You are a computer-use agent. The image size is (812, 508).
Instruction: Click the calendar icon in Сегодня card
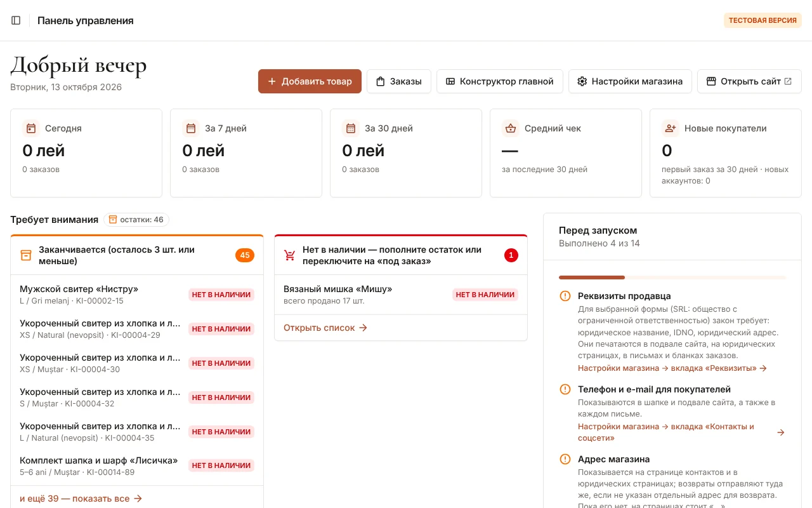31,128
